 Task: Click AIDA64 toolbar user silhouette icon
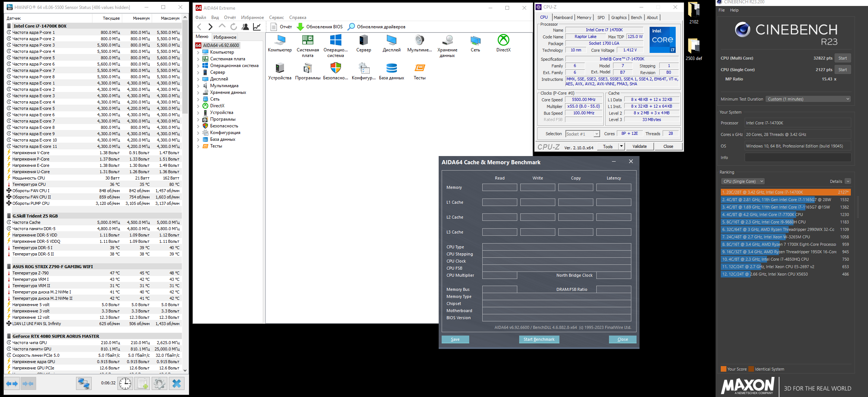tap(245, 27)
